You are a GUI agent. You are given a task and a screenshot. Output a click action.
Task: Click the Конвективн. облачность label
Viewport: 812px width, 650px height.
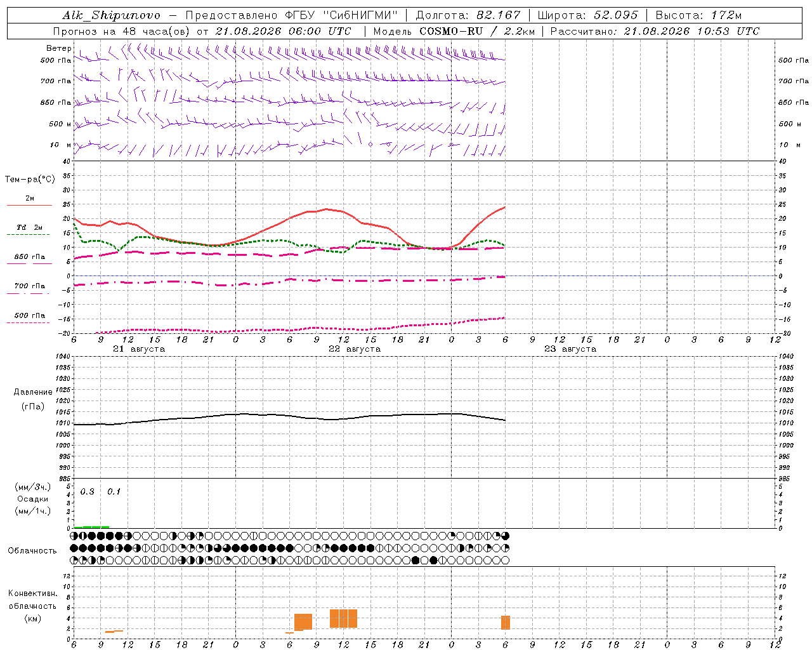point(32,606)
